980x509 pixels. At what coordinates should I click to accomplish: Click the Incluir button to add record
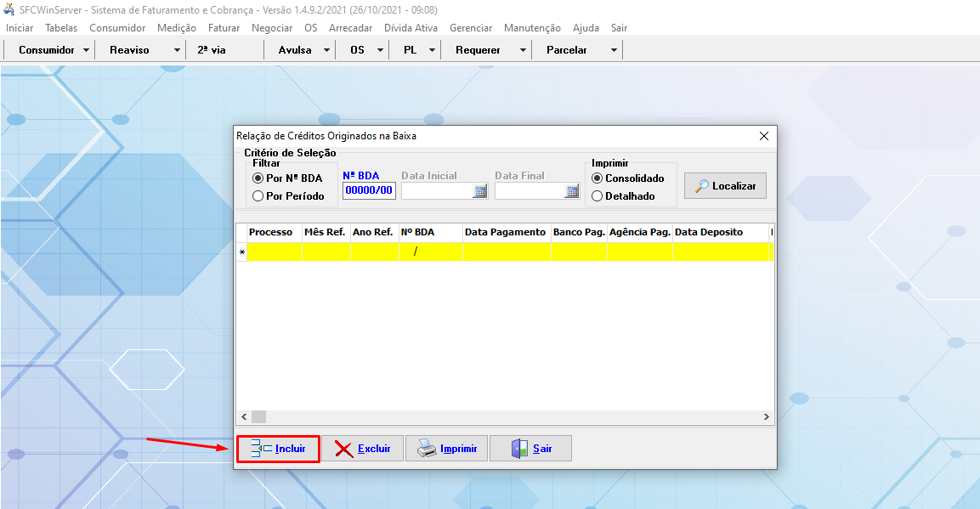click(278, 449)
